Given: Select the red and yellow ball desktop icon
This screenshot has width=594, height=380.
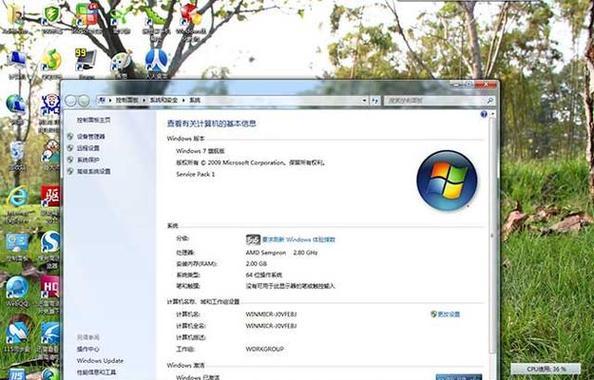Looking at the screenshot, I should (x=191, y=14).
